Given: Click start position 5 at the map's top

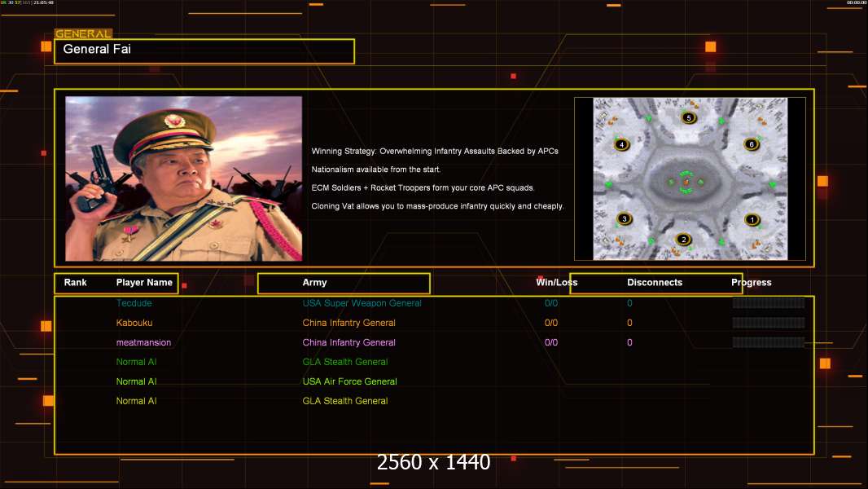Looking at the screenshot, I should point(689,118).
